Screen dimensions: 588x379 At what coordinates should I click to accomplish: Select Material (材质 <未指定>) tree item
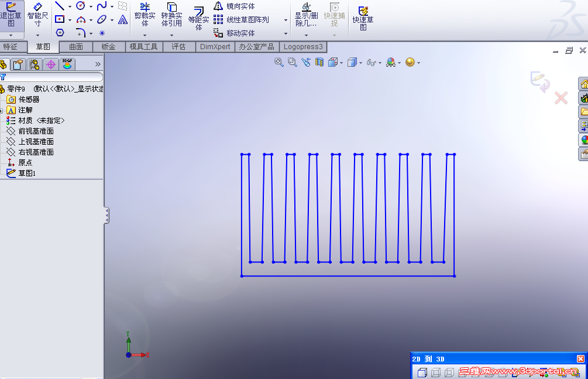click(36, 121)
